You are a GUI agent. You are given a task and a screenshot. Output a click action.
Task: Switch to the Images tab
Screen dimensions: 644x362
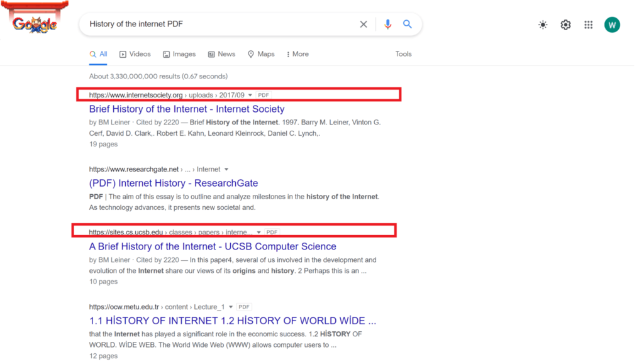[x=179, y=54]
